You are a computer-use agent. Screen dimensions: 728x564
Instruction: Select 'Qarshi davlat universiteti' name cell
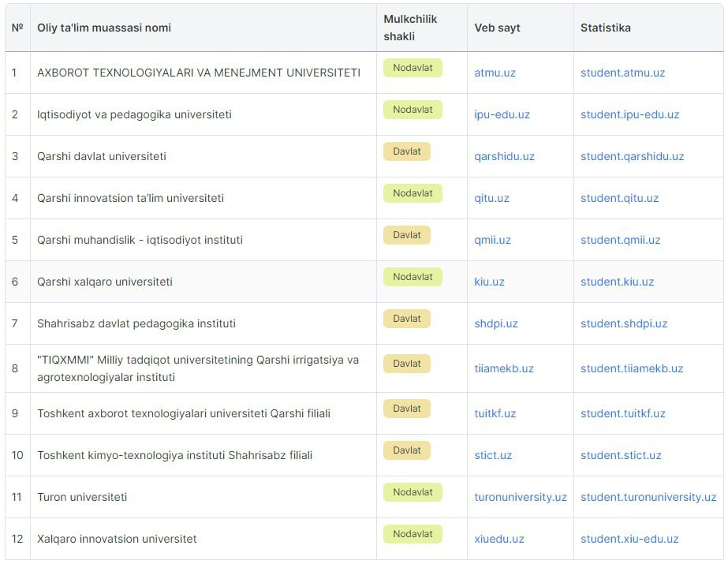tap(203, 156)
